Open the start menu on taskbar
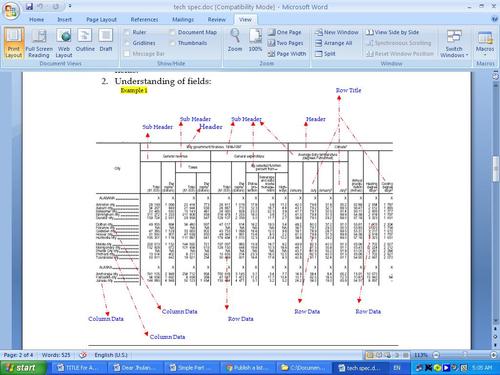The height and width of the screenshot is (375, 500). pos(22,368)
